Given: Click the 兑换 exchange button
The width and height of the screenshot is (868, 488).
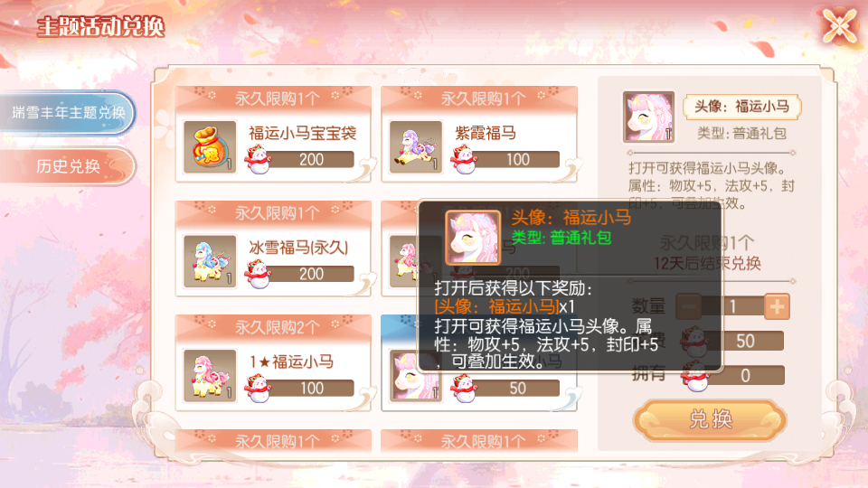Looking at the screenshot, I should (x=711, y=419).
